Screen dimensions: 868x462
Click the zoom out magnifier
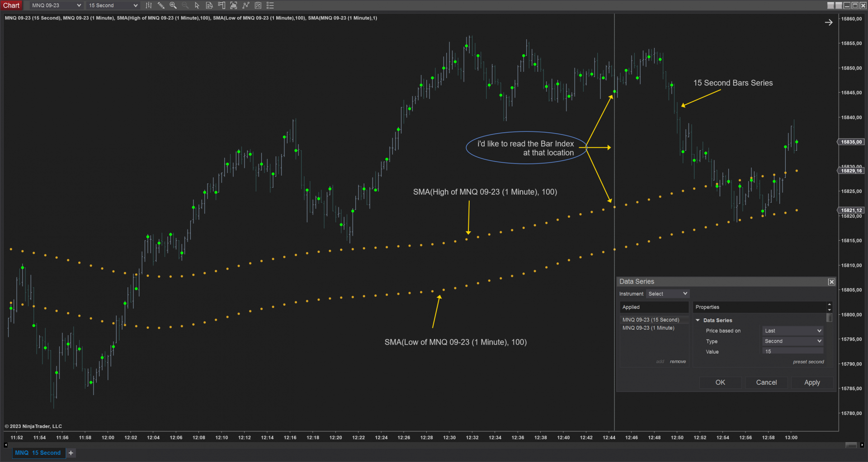[x=185, y=5]
